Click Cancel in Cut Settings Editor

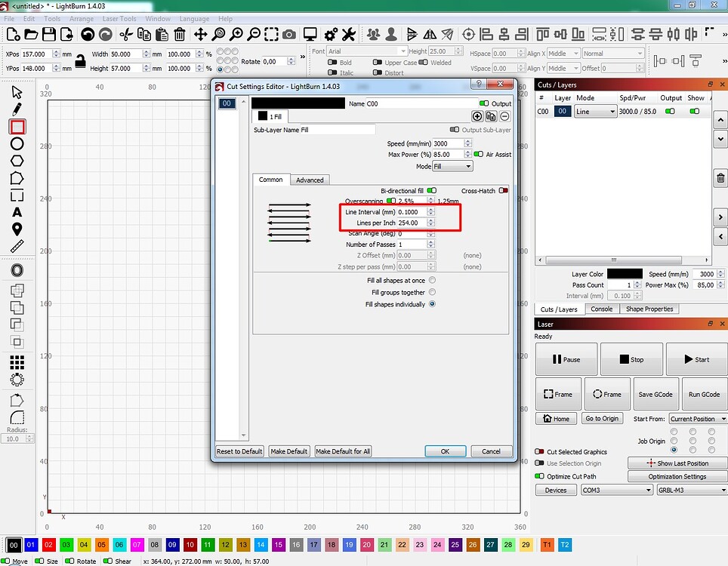[x=491, y=451]
